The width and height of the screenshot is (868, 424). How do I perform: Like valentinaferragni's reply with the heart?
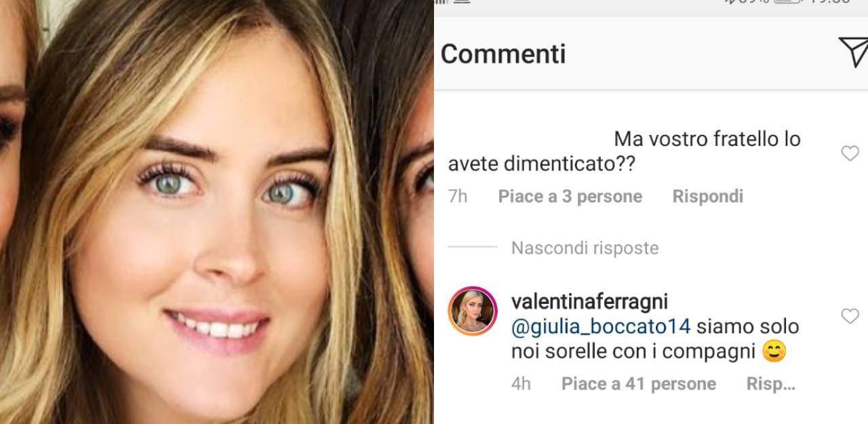point(850,315)
